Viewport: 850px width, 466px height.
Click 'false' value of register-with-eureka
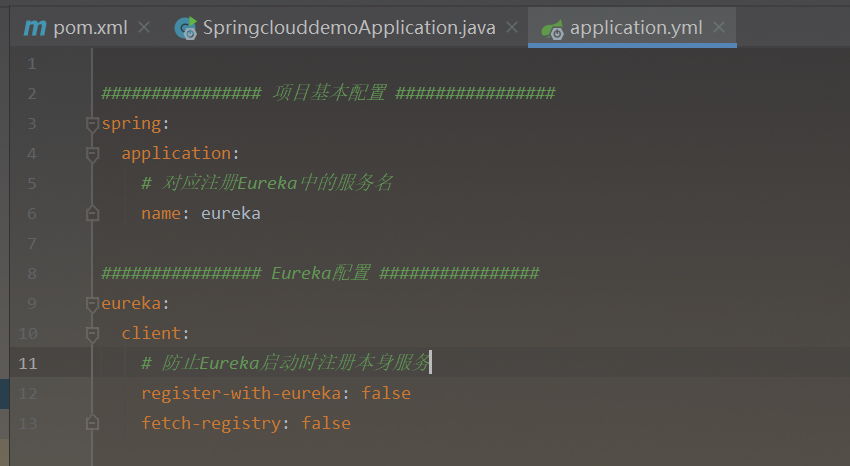pos(386,393)
